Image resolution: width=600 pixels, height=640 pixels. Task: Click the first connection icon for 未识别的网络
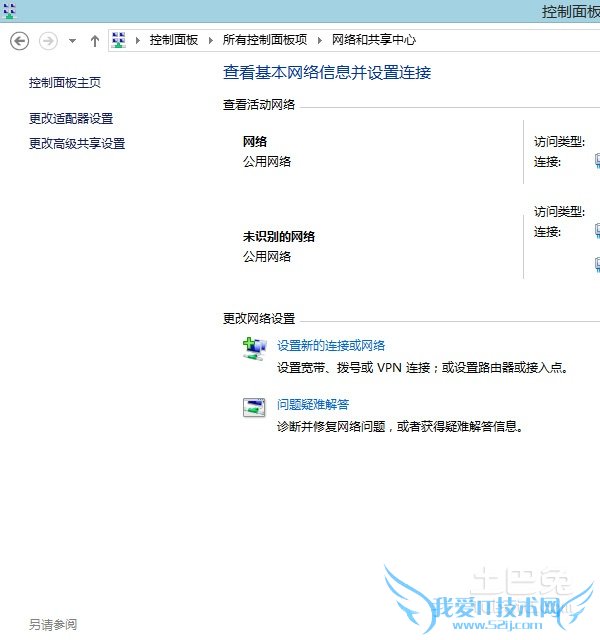pos(597,231)
